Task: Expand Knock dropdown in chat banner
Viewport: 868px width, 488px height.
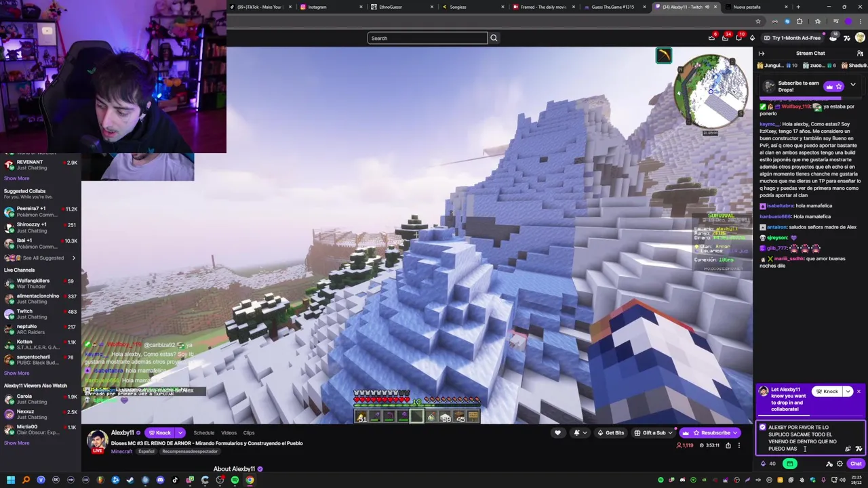Action: [x=848, y=392]
